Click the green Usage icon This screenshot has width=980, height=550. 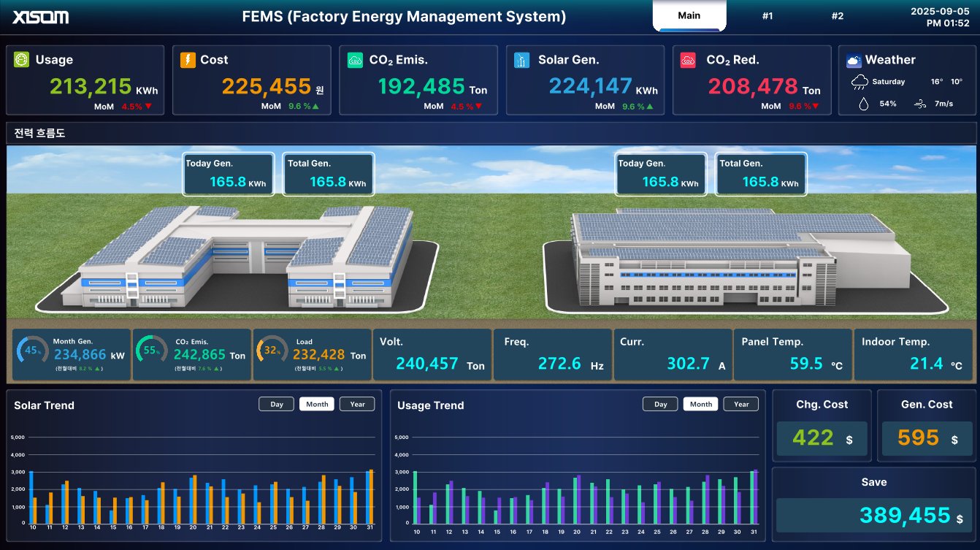22,60
